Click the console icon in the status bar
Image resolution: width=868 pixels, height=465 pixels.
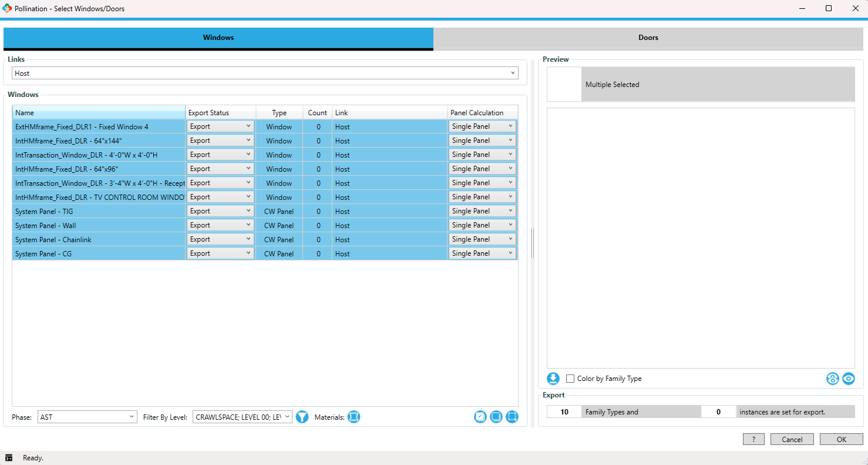coord(9,457)
